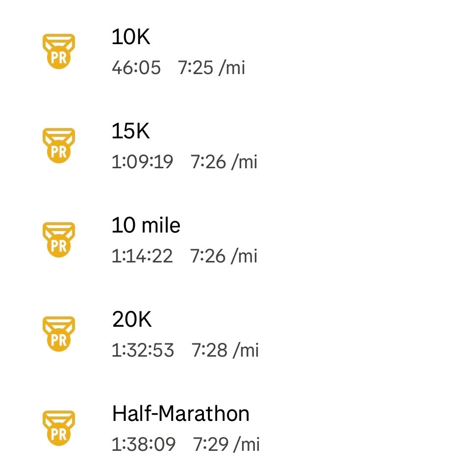The image size is (476, 468).
Task: Open the 15K best effort title
Action: 131,132
